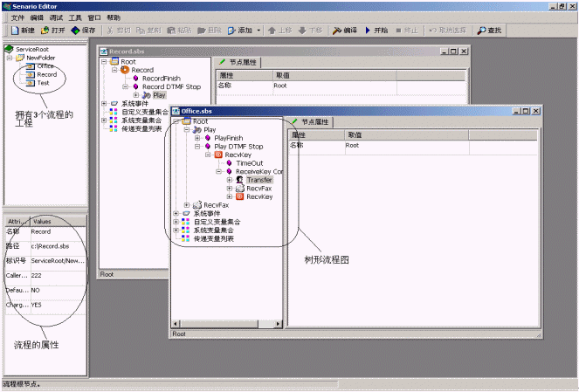This screenshot has width=579, height=392.
Task: Open the 调试 (Debug) menu
Action: coord(56,17)
